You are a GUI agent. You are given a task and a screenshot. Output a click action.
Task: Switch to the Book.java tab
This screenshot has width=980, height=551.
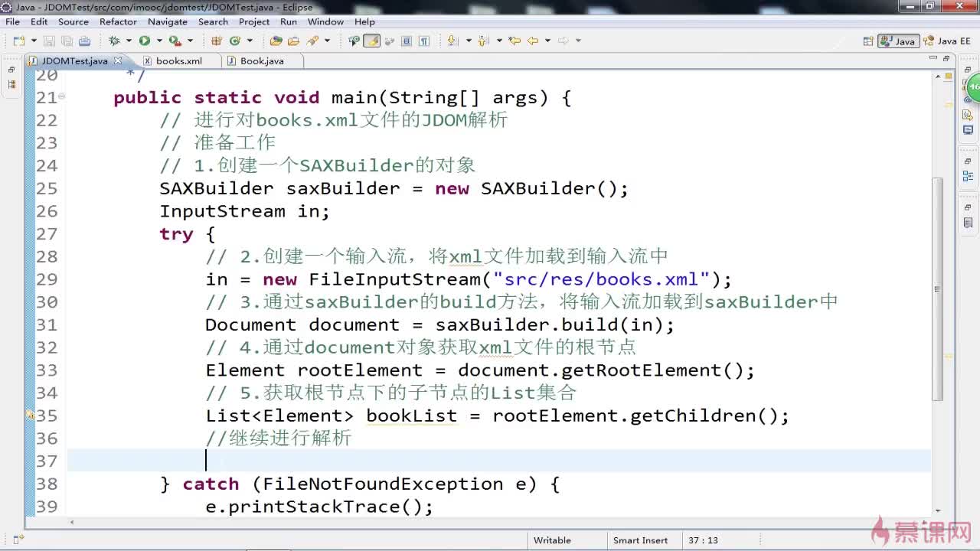pos(262,60)
